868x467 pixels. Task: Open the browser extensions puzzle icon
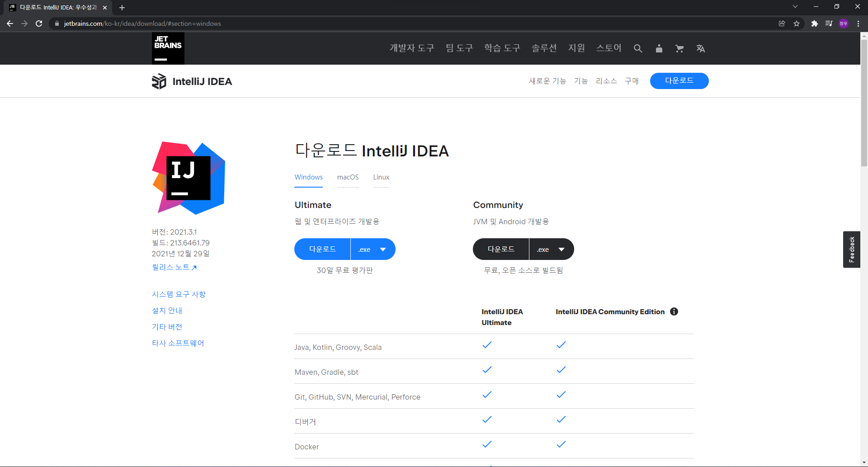tap(814, 24)
